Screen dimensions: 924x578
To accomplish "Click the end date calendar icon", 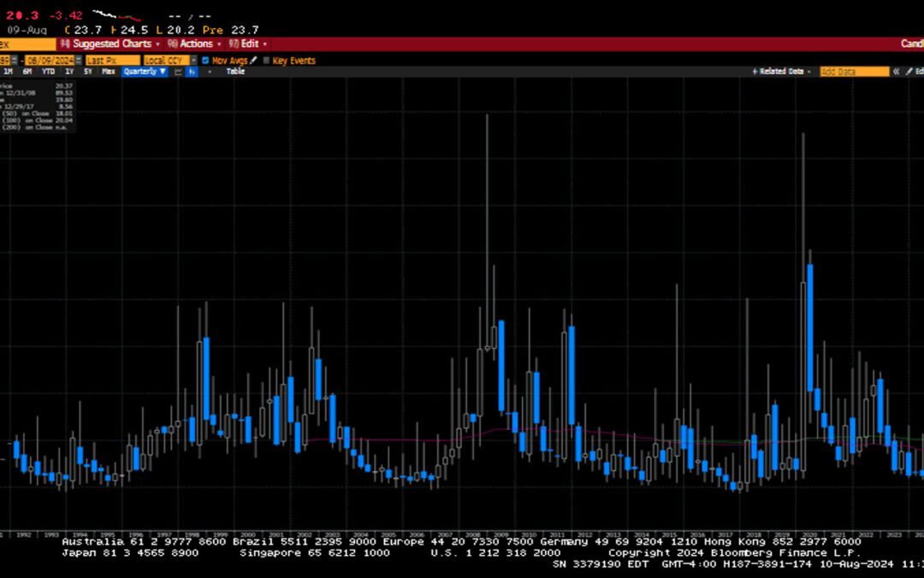I will pyautogui.click(x=80, y=60).
